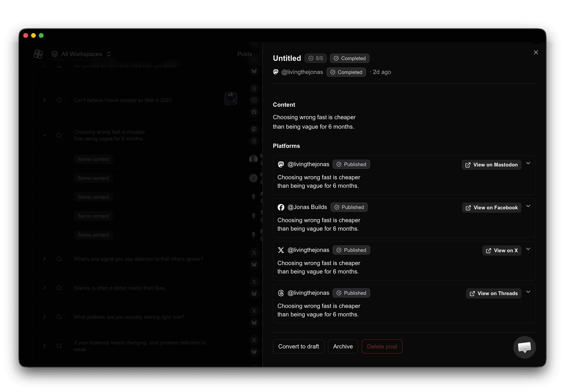
Task: Expand the Facebook Jonas Builds card
Action: click(528, 206)
